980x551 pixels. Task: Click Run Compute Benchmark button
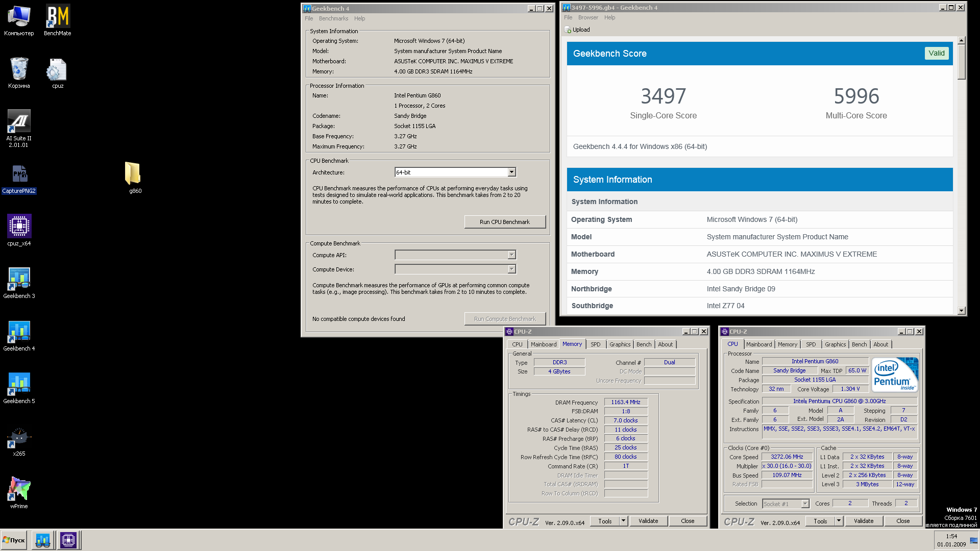click(505, 319)
